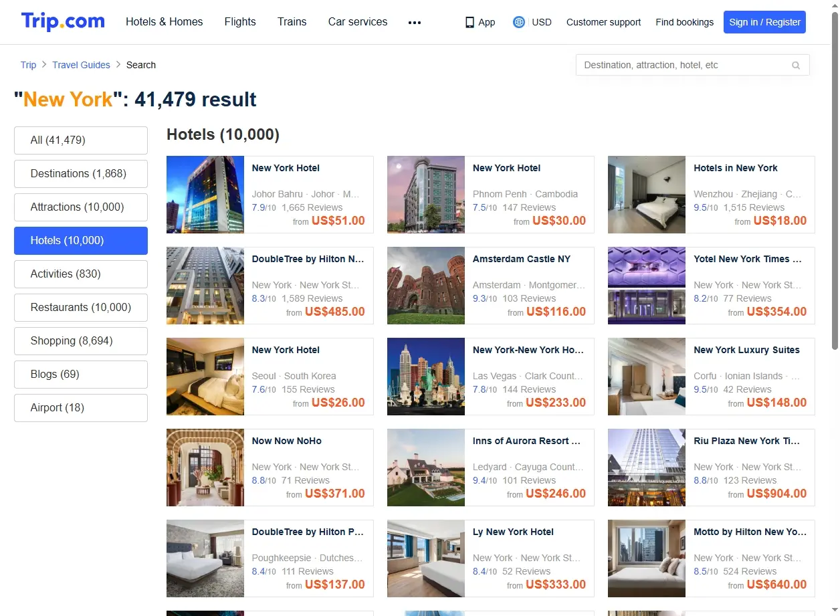The width and height of the screenshot is (840, 616).
Task: Click 524 Reviews text
Action: pyautogui.click(x=750, y=571)
